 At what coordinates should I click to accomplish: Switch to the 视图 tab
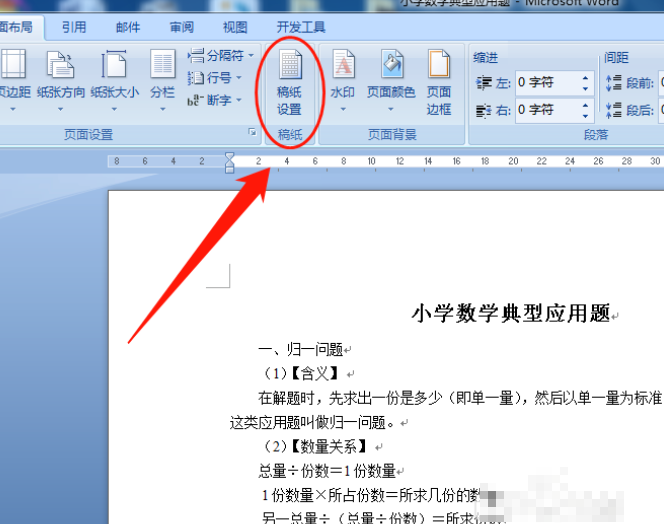tap(235, 28)
